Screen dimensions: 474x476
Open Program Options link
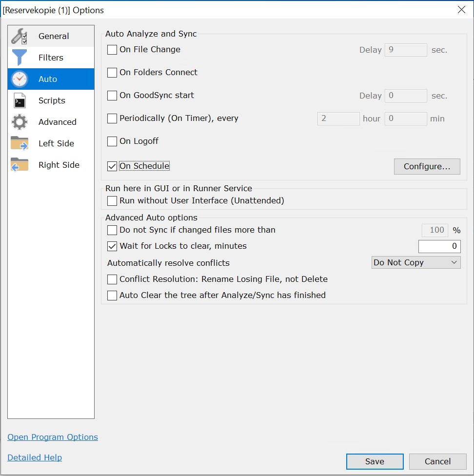click(53, 437)
